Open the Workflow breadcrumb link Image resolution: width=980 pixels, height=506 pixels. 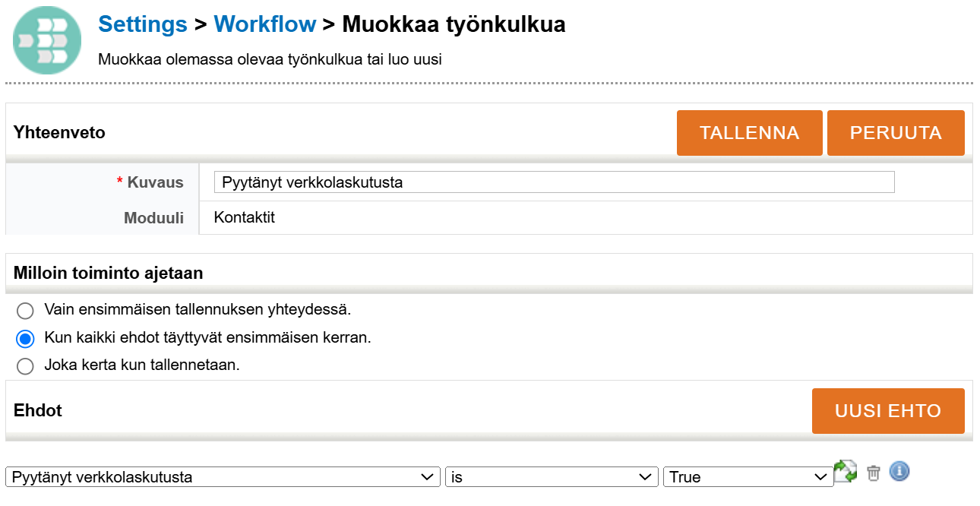[265, 24]
